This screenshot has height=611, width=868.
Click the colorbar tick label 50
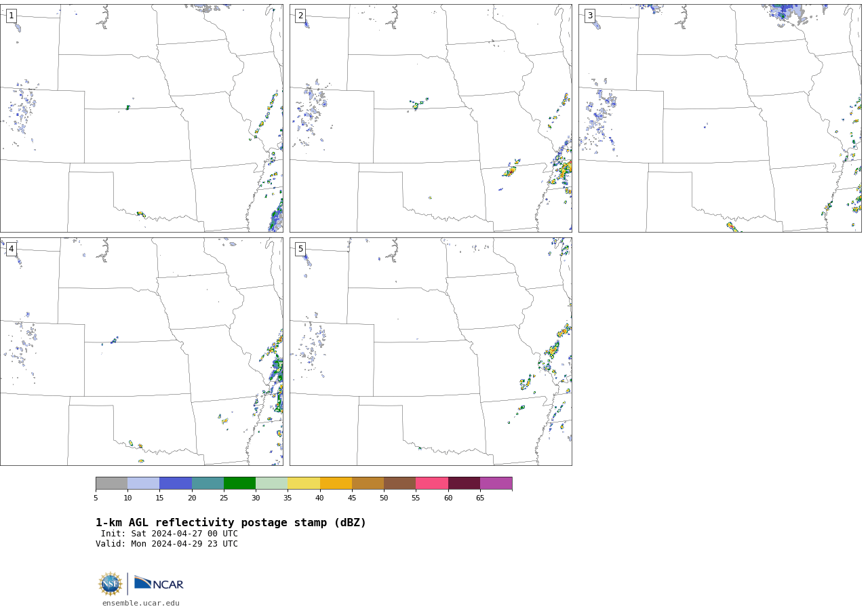point(384,498)
